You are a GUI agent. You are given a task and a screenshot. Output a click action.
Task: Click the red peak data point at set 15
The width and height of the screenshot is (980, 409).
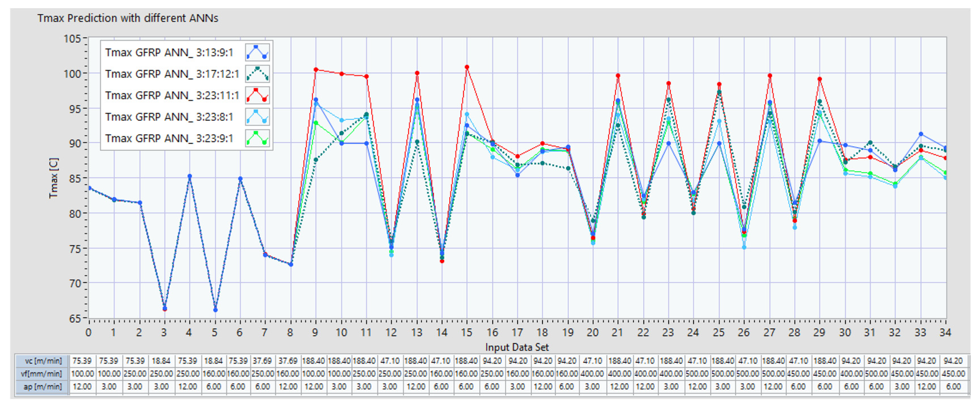pyautogui.click(x=467, y=67)
